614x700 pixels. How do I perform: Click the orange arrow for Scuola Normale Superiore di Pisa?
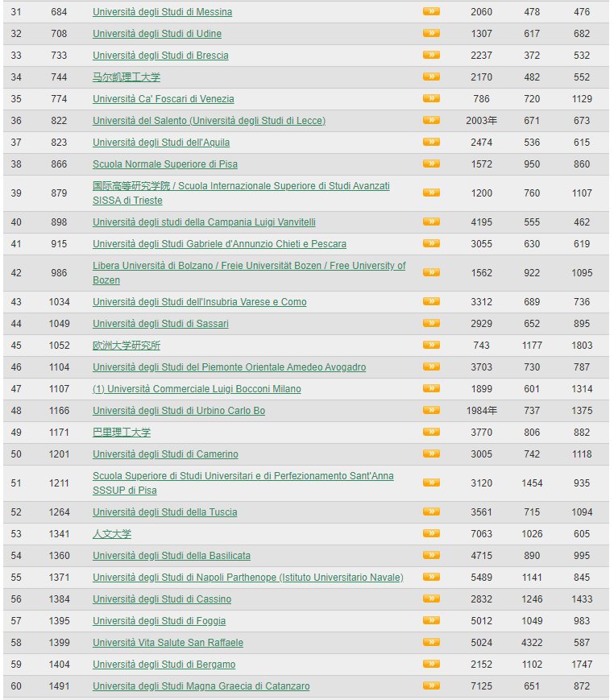click(x=431, y=164)
